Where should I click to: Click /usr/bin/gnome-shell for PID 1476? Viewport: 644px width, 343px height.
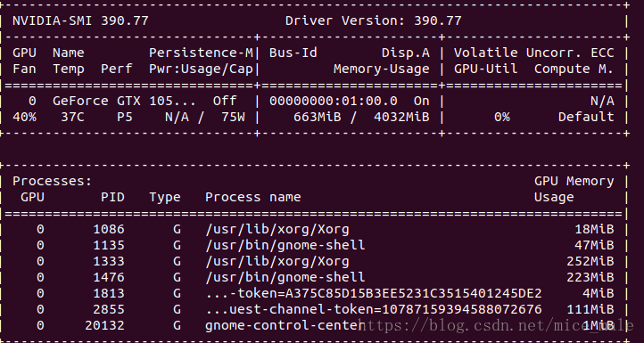click(285, 277)
